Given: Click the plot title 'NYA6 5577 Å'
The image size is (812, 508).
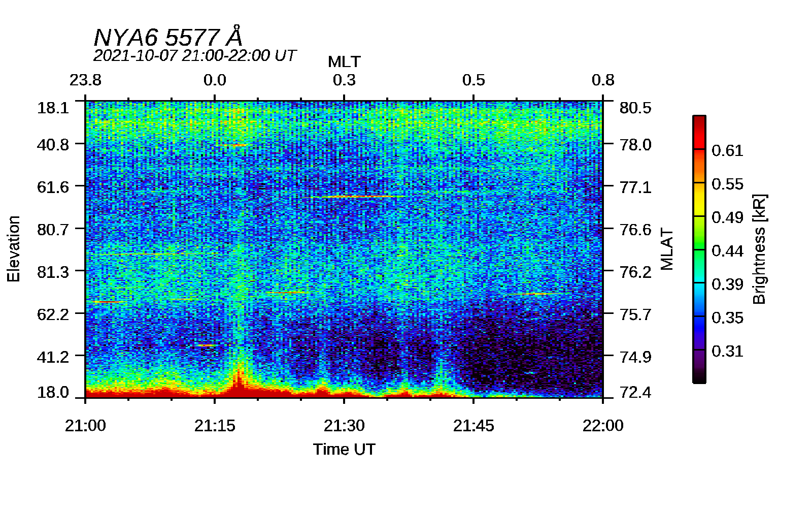Looking at the screenshot, I should [x=168, y=37].
